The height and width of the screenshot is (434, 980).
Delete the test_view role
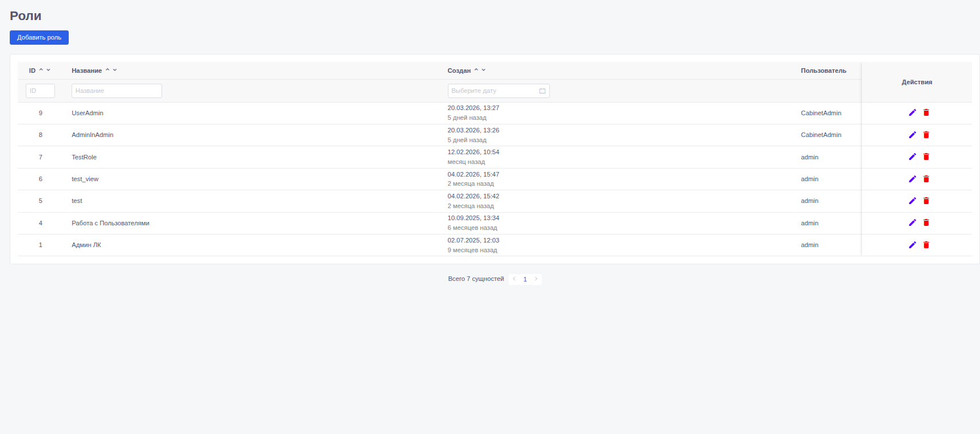point(926,179)
